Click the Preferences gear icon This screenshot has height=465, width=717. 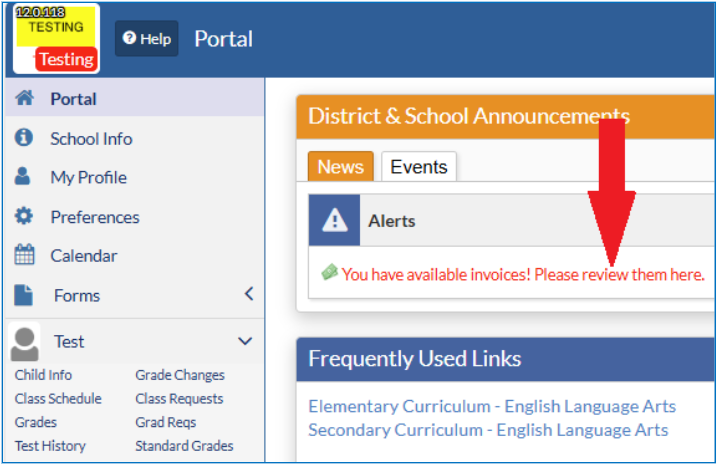pos(24,217)
